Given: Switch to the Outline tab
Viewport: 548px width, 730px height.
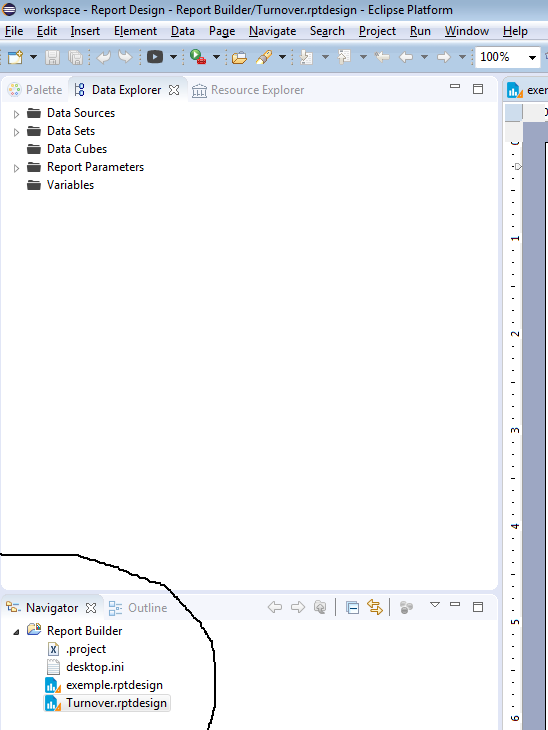Looking at the screenshot, I should (x=138, y=608).
